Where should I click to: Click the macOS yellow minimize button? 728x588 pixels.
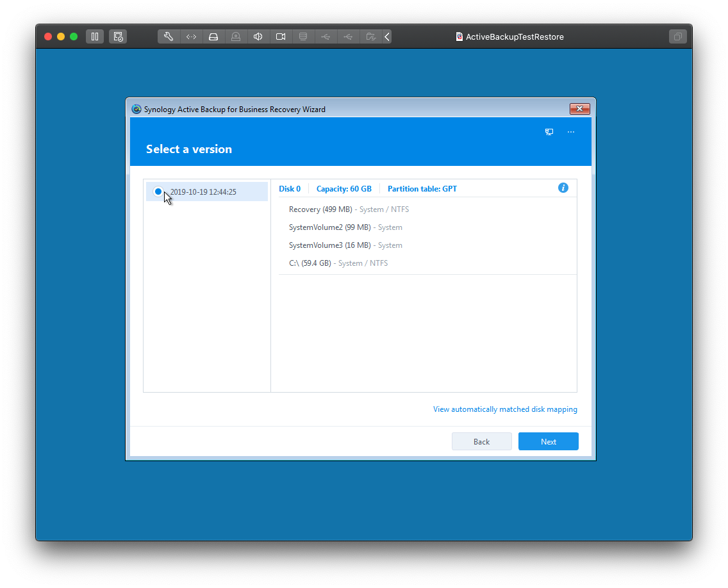61,37
